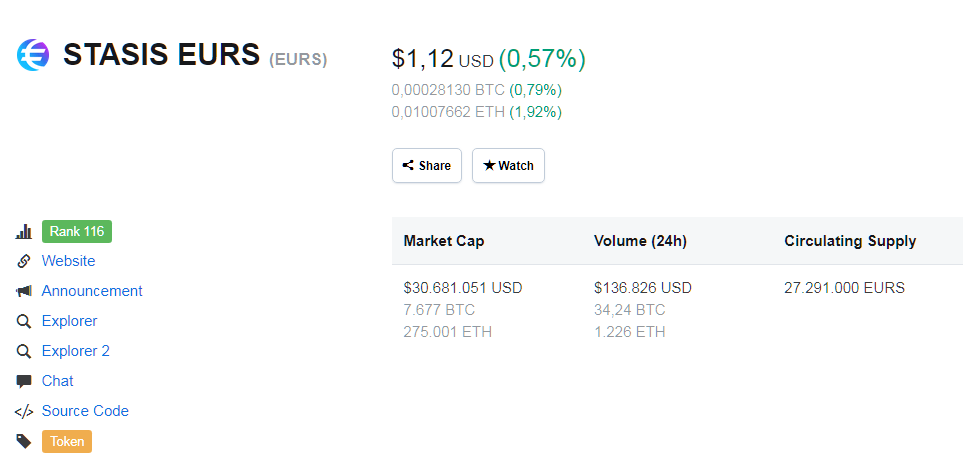Open the Explorer link

pos(69,321)
